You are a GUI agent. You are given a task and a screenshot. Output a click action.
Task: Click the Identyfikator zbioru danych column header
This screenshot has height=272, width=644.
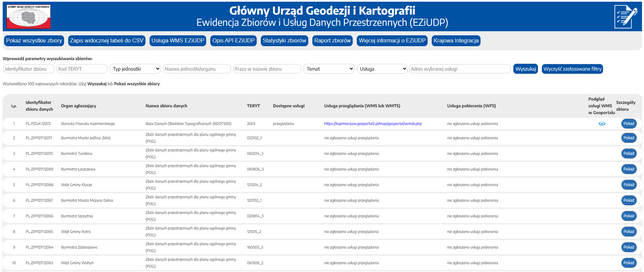click(39, 106)
